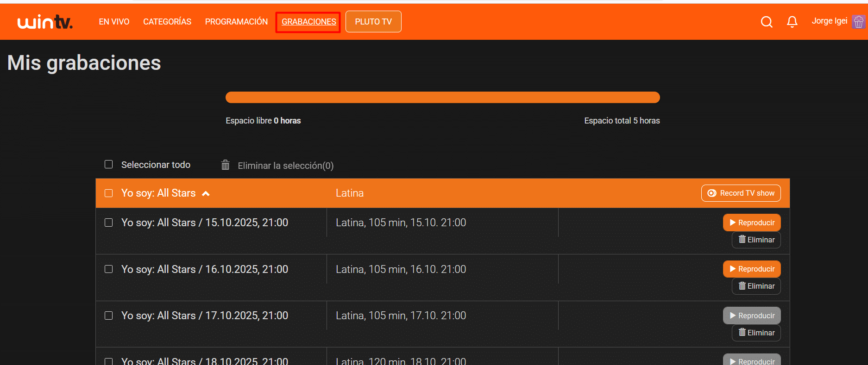Select the 16.10.2025 recording checkbox
Viewport: 868px width, 365px height.
coord(109,269)
